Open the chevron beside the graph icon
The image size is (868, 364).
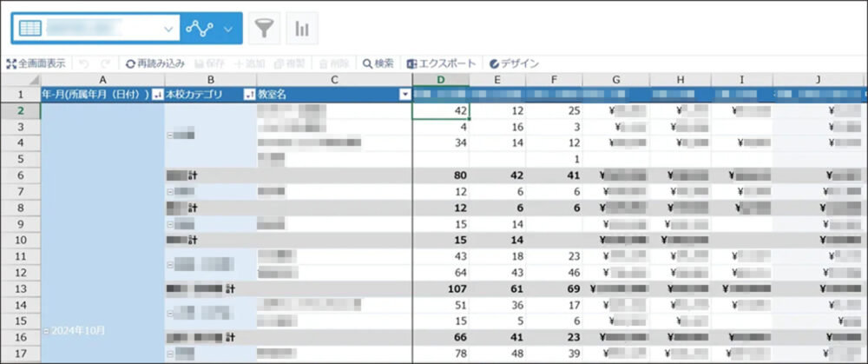tap(228, 29)
